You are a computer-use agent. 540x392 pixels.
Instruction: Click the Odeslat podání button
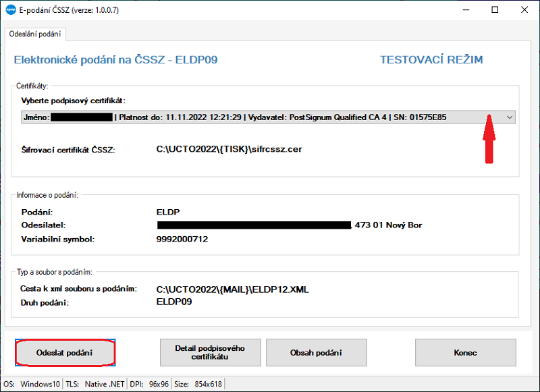[65, 352]
